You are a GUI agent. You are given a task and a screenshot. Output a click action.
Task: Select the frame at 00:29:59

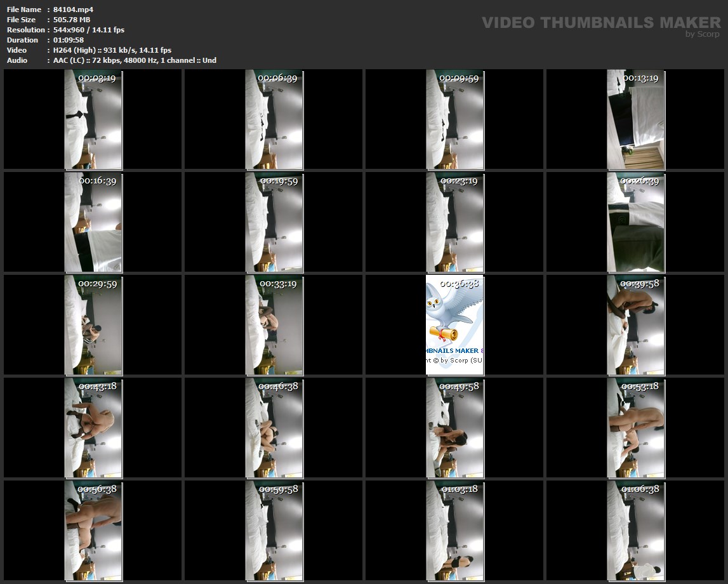click(x=93, y=325)
